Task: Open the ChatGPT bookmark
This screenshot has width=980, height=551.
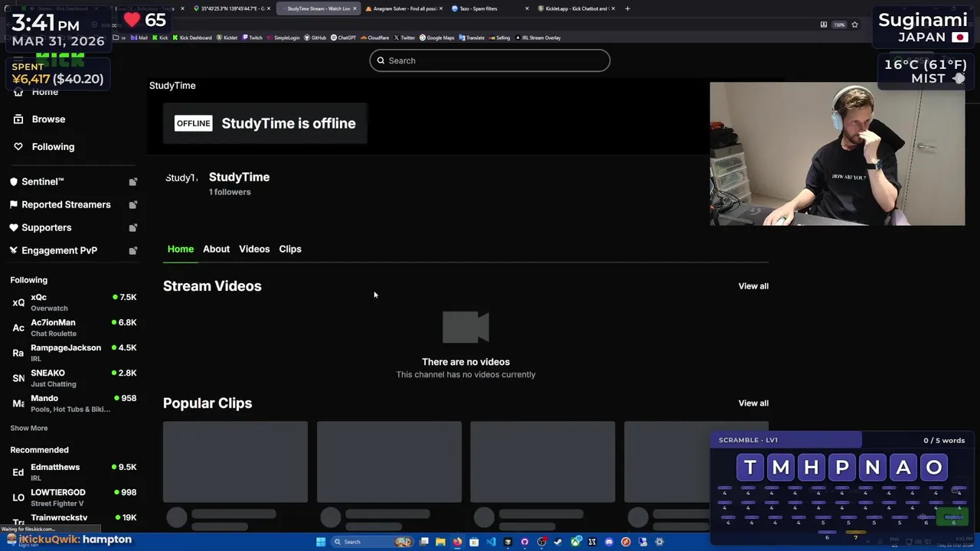Action: (x=343, y=37)
